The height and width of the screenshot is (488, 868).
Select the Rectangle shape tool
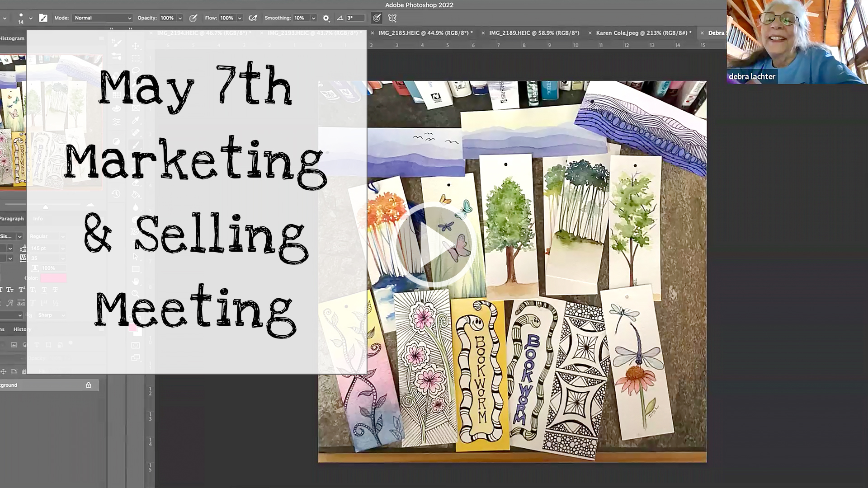click(x=135, y=269)
